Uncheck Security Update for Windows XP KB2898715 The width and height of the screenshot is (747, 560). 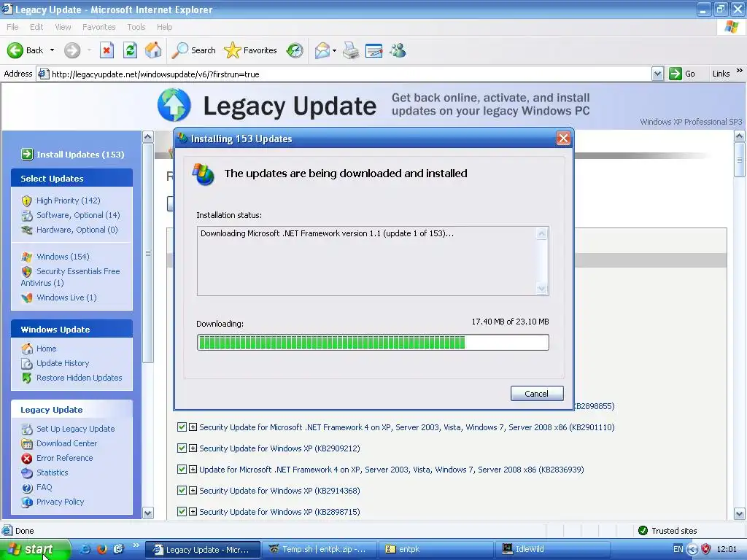pos(182,511)
